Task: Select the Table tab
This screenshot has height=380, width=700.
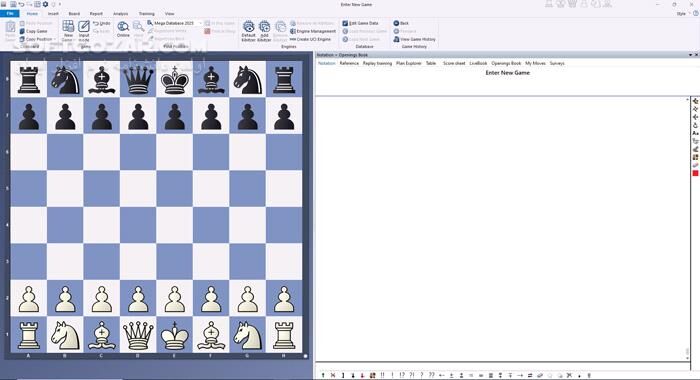Action: [431, 63]
